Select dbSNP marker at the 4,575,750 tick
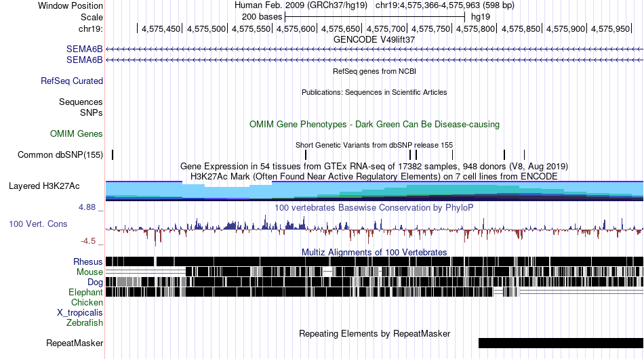 (452, 154)
